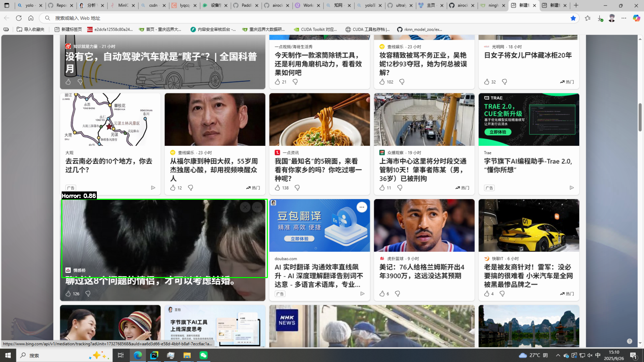Click the browser refresh icon

click(19, 18)
